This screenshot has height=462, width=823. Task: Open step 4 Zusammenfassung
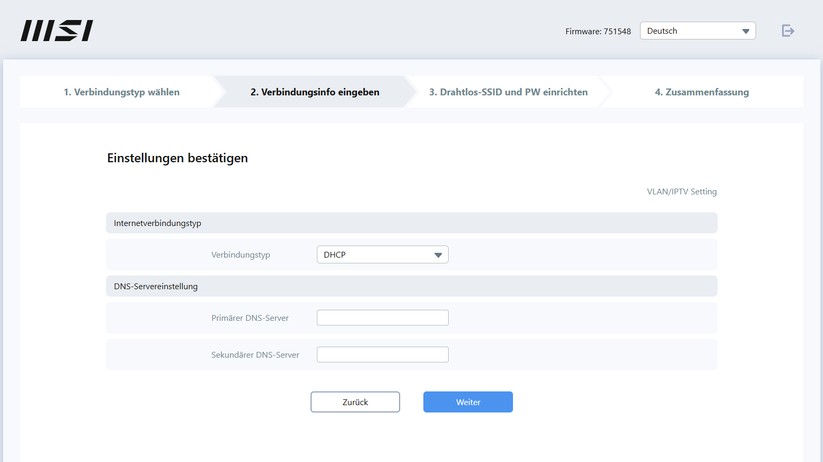pos(701,92)
